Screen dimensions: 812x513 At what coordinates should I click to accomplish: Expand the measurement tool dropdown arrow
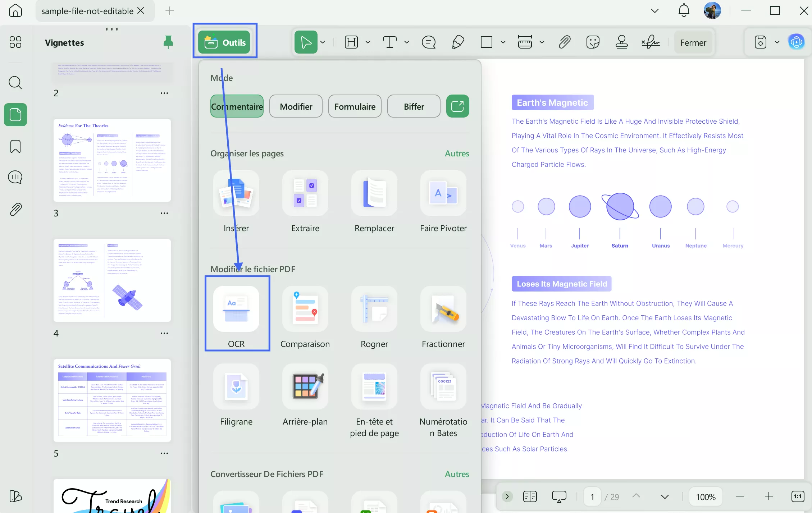(x=542, y=42)
